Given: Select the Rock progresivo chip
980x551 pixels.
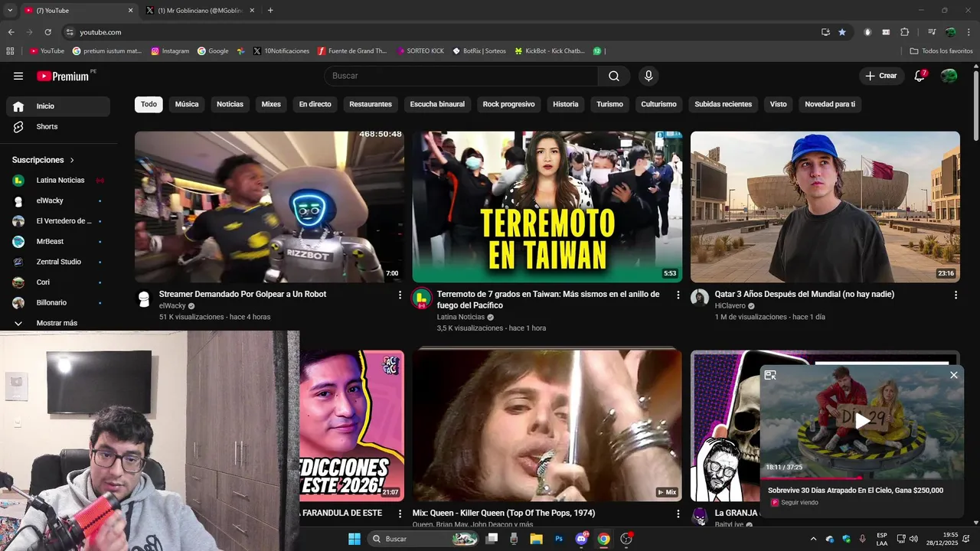Looking at the screenshot, I should coord(509,104).
